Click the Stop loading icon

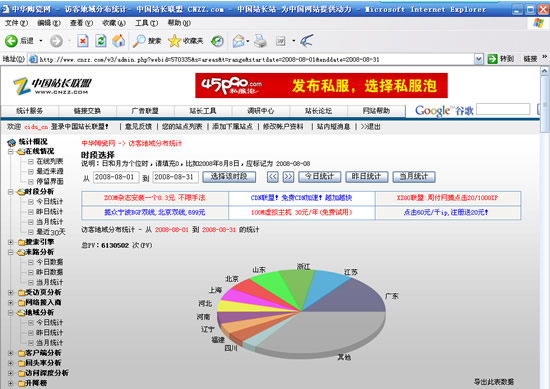tap(83, 41)
